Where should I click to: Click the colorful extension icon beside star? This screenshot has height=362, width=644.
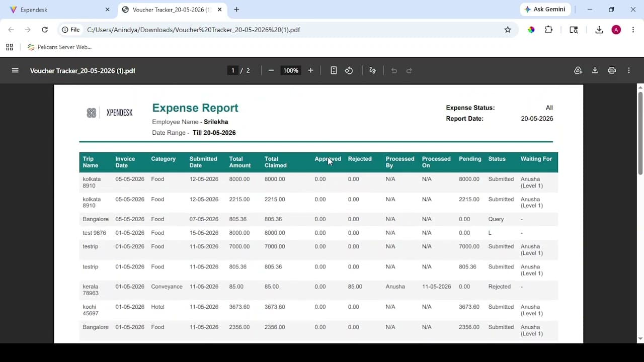(531, 30)
